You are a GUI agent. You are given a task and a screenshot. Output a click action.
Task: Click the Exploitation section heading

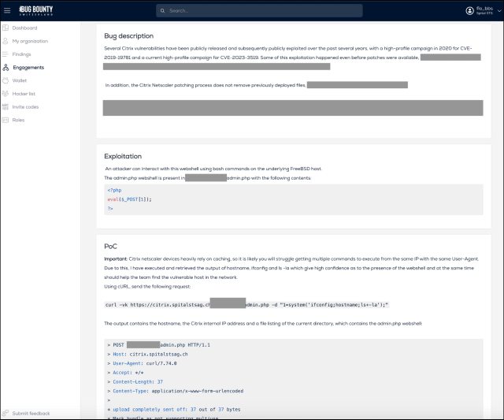123,156
